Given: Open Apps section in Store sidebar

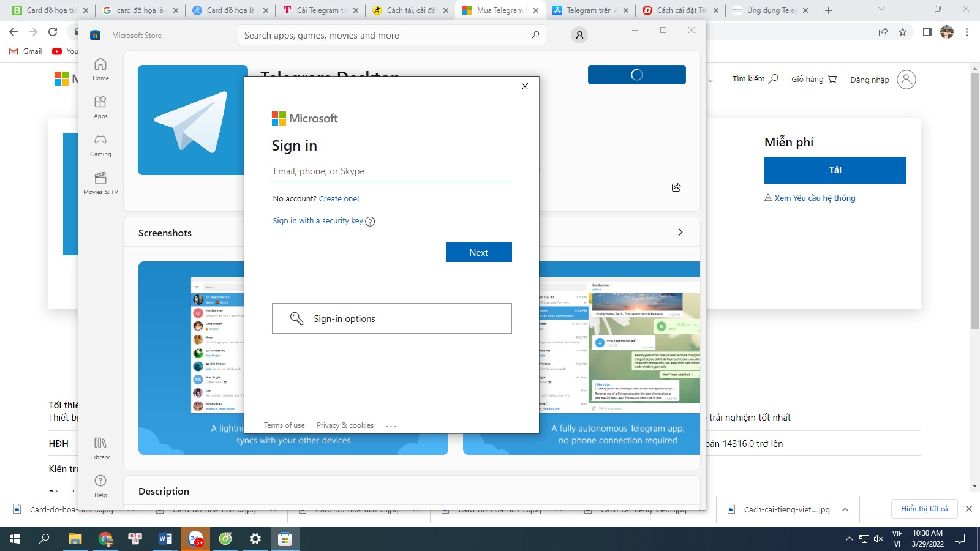Looking at the screenshot, I should tap(100, 107).
